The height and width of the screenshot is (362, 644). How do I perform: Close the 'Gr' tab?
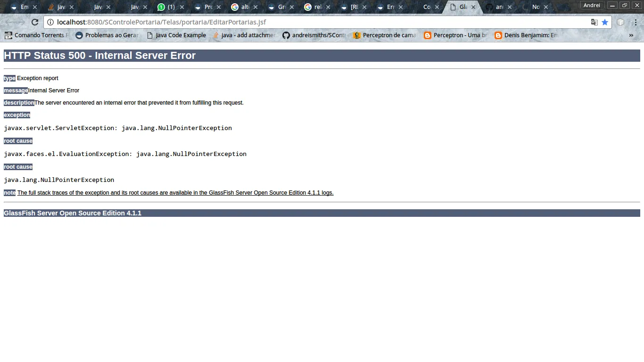pos(292,7)
